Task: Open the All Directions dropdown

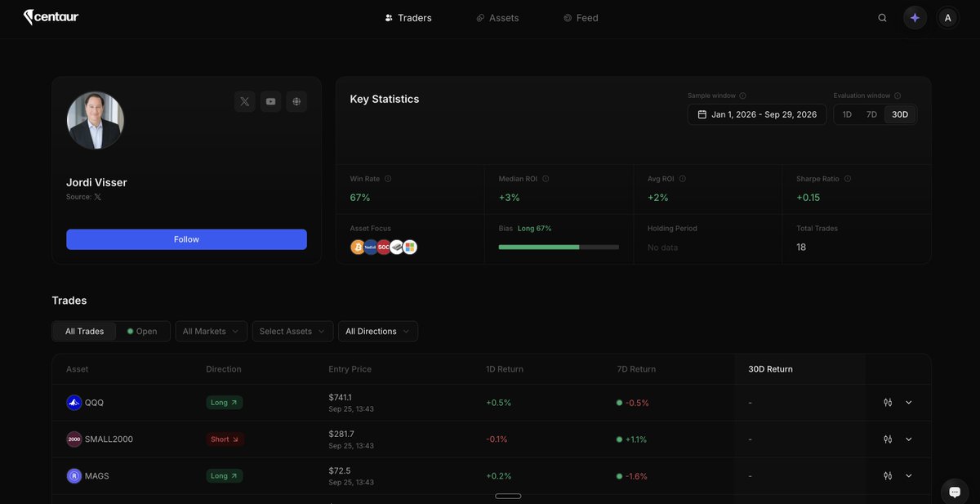Action: pos(378,331)
